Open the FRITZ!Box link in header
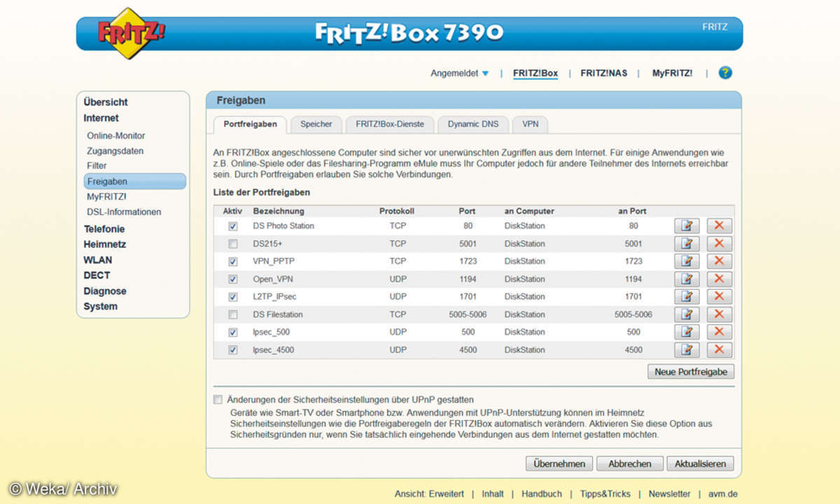Image resolution: width=840 pixels, height=504 pixels. 535,73
